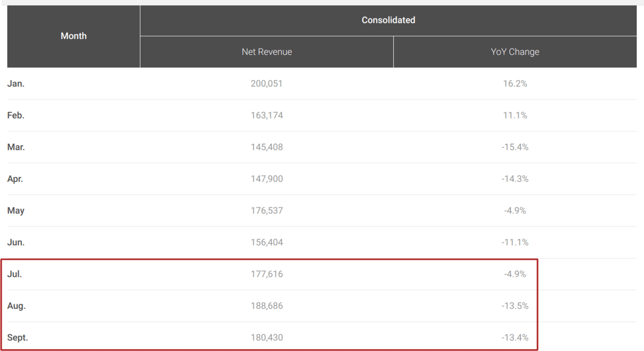Click September net revenue 180,430

click(267, 338)
